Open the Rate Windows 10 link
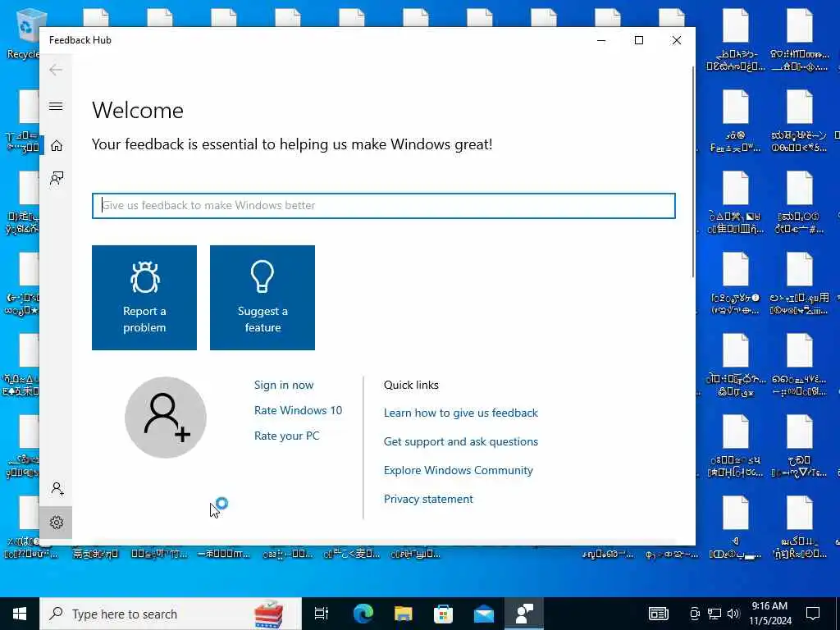The width and height of the screenshot is (840, 630). [x=299, y=410]
